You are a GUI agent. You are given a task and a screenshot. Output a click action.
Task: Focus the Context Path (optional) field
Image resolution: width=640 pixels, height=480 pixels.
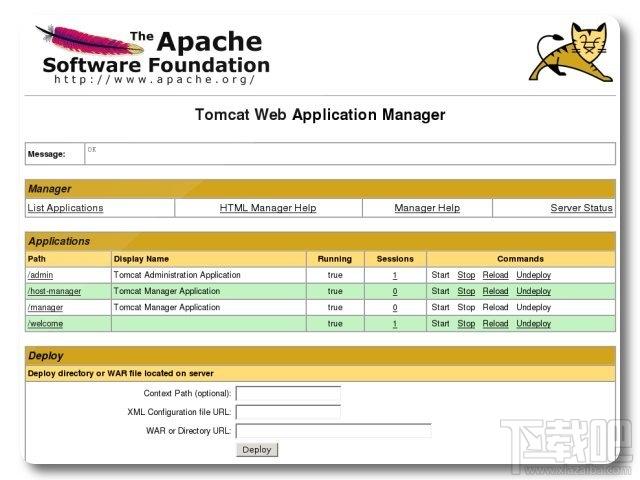(x=288, y=393)
